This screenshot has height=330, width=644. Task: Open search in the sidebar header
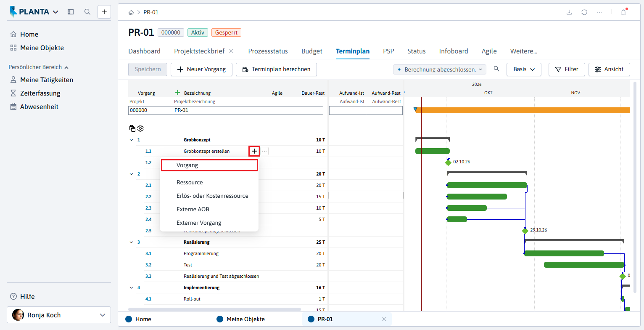pos(87,12)
